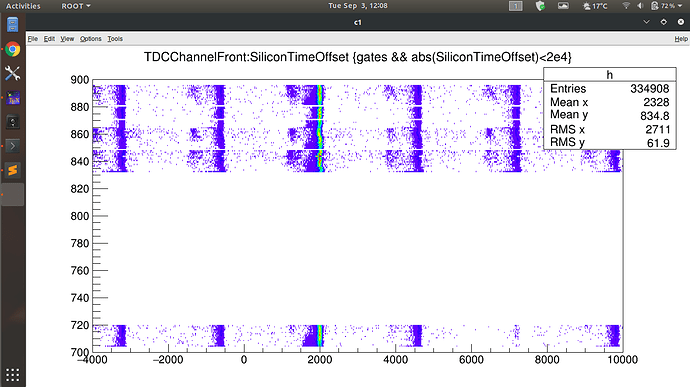Open the TeX editor dock icon
Image resolution: width=690 pixels, height=387 pixels.
[13, 97]
